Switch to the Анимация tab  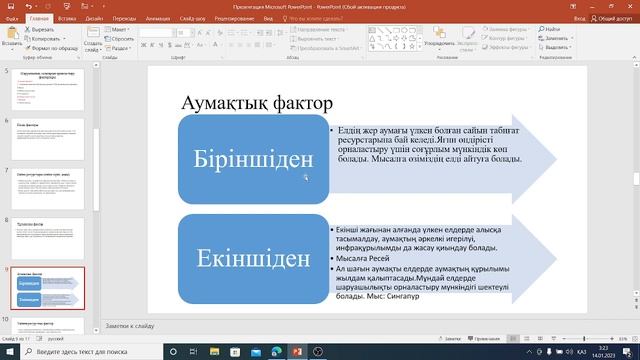tap(158, 18)
